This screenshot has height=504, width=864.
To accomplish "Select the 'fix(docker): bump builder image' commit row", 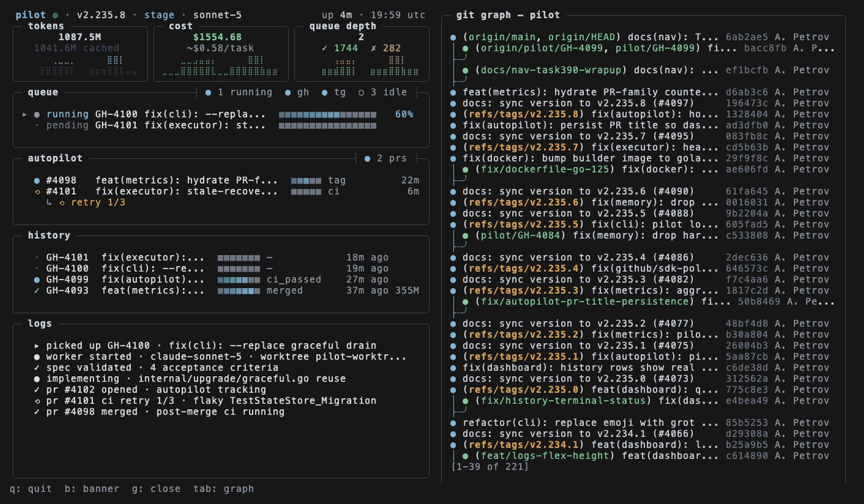I will (x=640, y=158).
